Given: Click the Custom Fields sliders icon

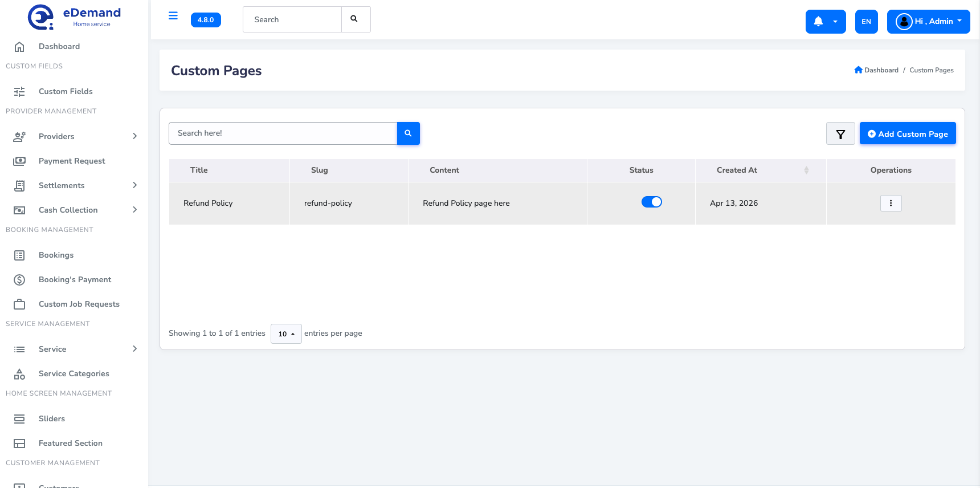Looking at the screenshot, I should 19,92.
